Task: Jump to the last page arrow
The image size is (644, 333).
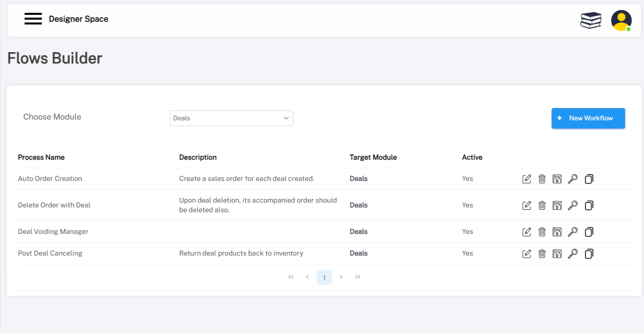Action: [x=358, y=277]
